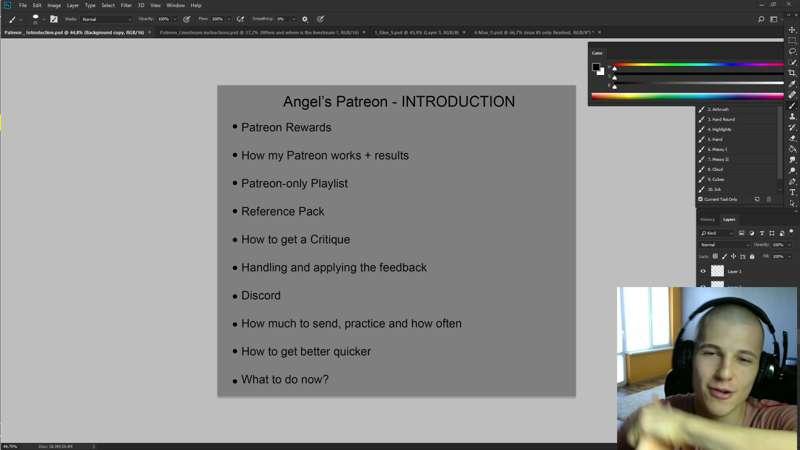
Task: Turn layer filtering on or off switch
Action: [791, 232]
